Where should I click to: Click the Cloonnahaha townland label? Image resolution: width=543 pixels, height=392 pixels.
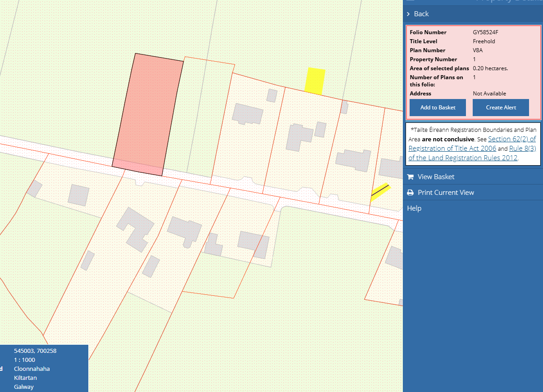click(x=32, y=369)
